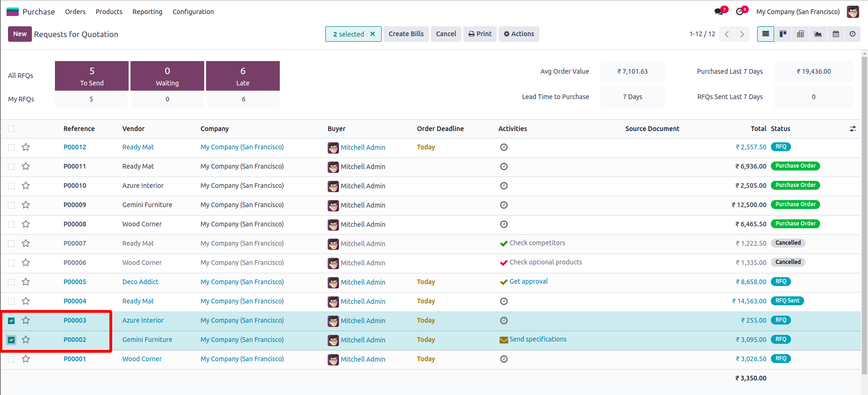Star the P00012 order as favorite

[26, 147]
